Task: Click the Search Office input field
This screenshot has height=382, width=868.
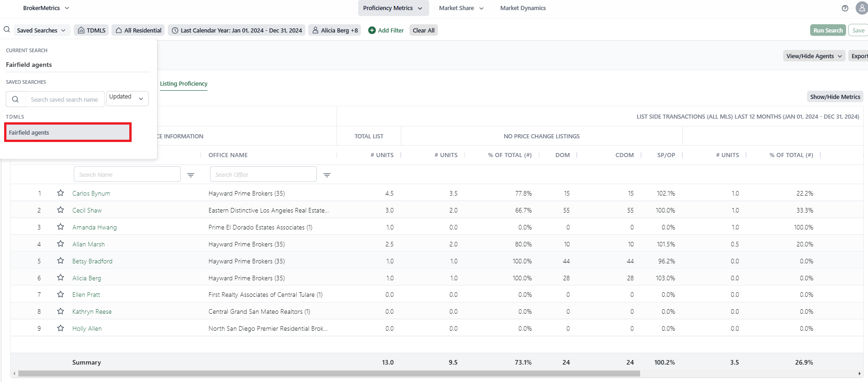Action: click(x=263, y=175)
